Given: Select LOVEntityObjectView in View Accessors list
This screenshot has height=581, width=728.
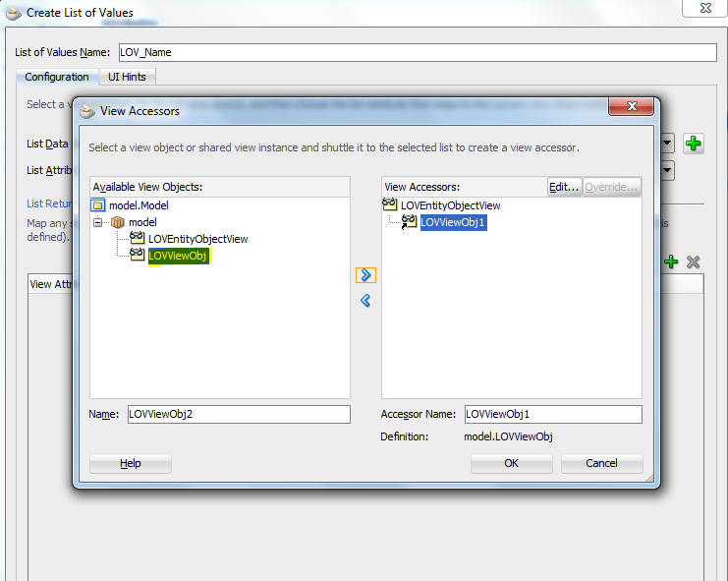Looking at the screenshot, I should point(450,205).
